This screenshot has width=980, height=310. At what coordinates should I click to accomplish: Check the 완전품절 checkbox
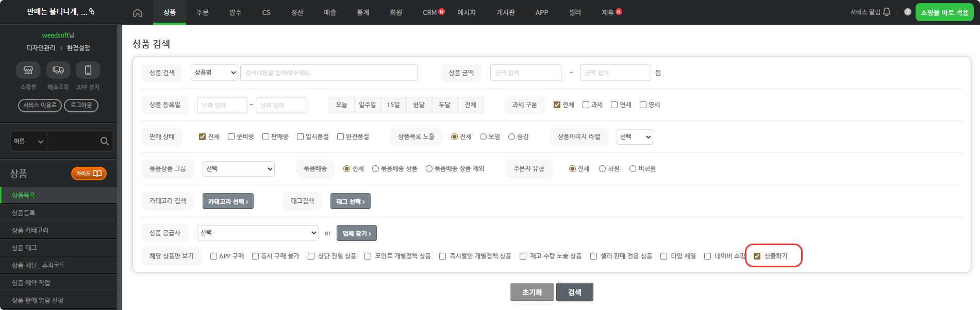(341, 137)
